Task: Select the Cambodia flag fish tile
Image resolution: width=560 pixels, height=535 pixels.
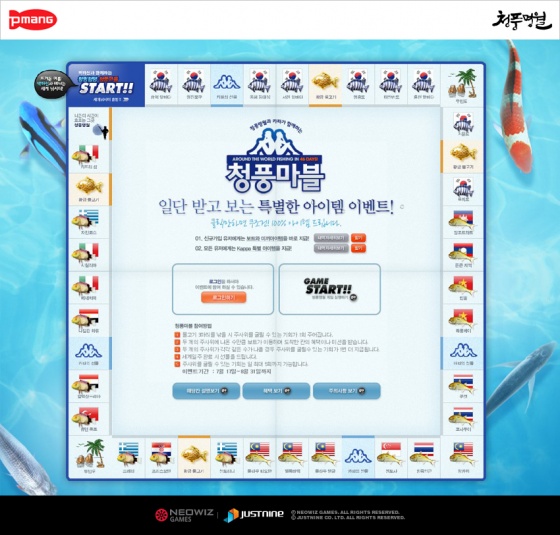Action: (x=462, y=222)
